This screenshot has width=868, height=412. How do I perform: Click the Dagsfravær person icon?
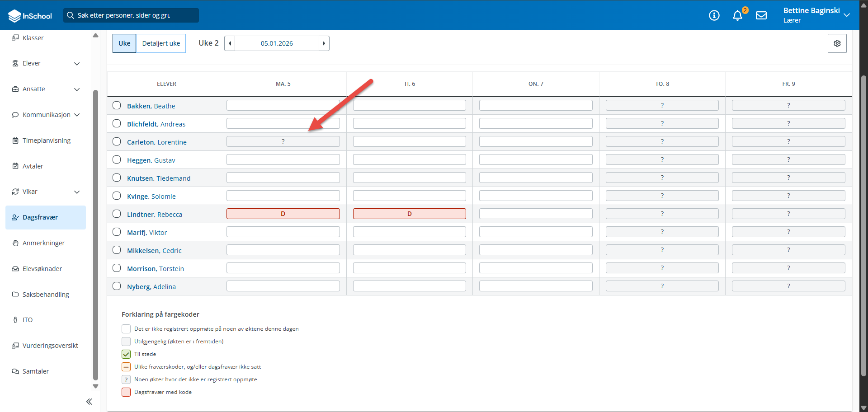pos(15,217)
